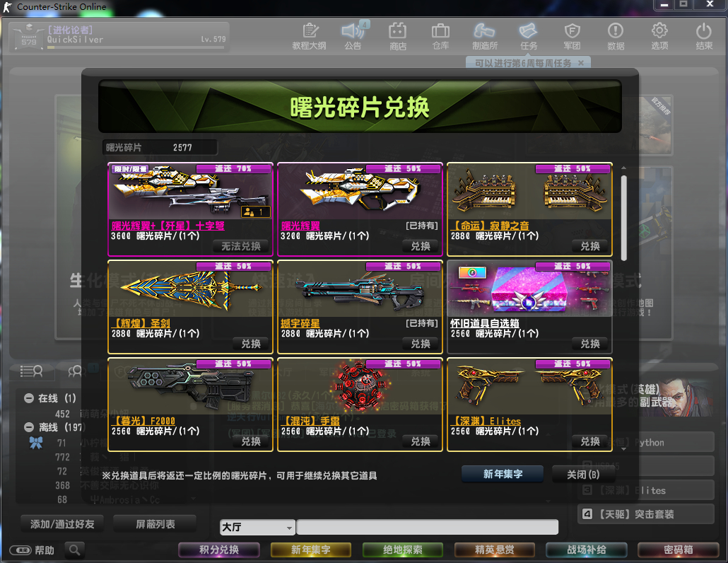Open the 教程大纲 tutorial icon
The image size is (728, 563).
(309, 36)
